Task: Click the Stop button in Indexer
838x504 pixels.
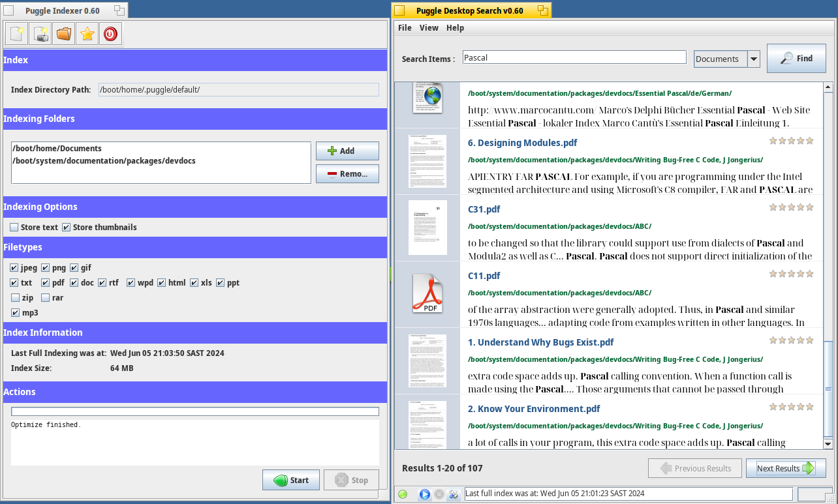Action: [351, 480]
